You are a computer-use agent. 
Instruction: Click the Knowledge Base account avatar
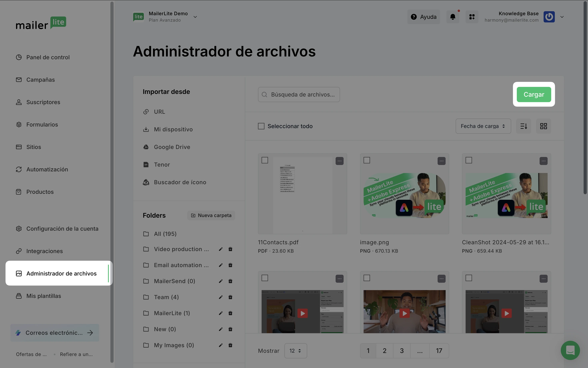(x=549, y=17)
